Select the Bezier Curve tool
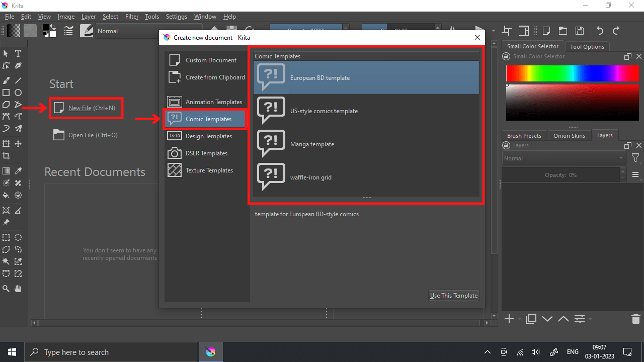This screenshot has height=362, width=644. click(6, 117)
